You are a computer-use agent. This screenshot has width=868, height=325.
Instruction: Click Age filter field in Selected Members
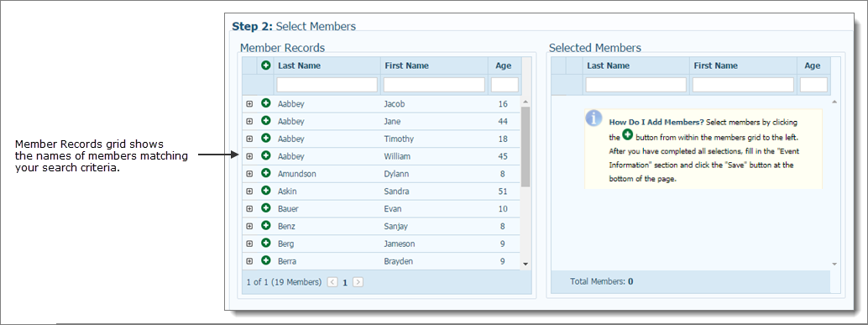click(x=813, y=85)
